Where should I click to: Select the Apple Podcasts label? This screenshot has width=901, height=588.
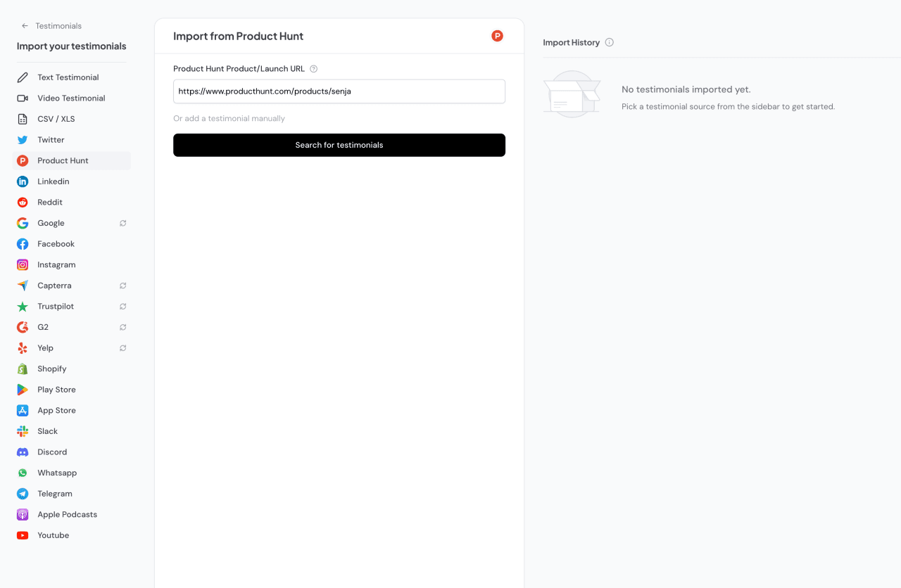click(68, 515)
